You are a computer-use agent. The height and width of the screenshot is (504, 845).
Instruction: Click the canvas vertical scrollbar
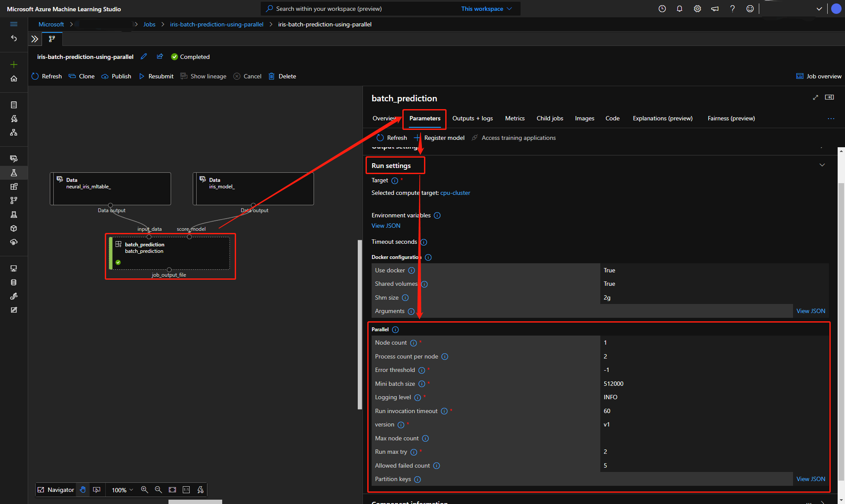(359, 325)
